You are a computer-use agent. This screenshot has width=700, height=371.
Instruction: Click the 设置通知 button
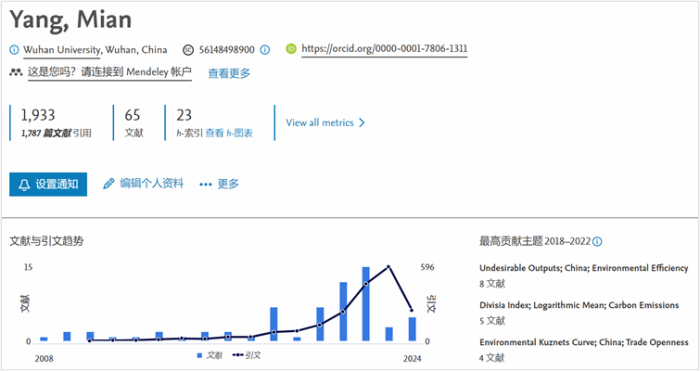click(48, 184)
